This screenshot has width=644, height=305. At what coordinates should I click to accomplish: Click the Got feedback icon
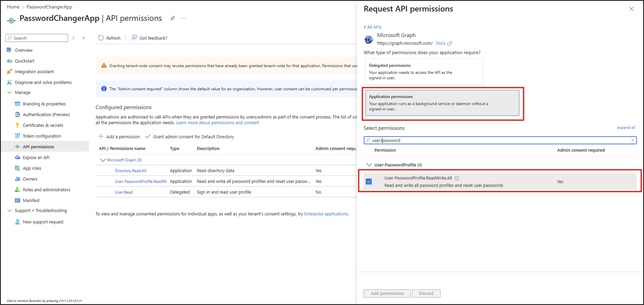pyautogui.click(x=134, y=38)
